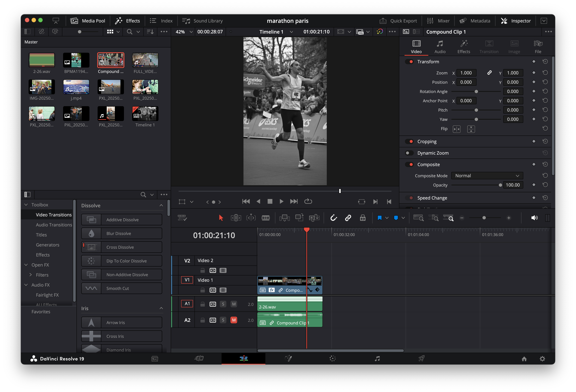Select Generators in Toolbox

tap(48, 245)
